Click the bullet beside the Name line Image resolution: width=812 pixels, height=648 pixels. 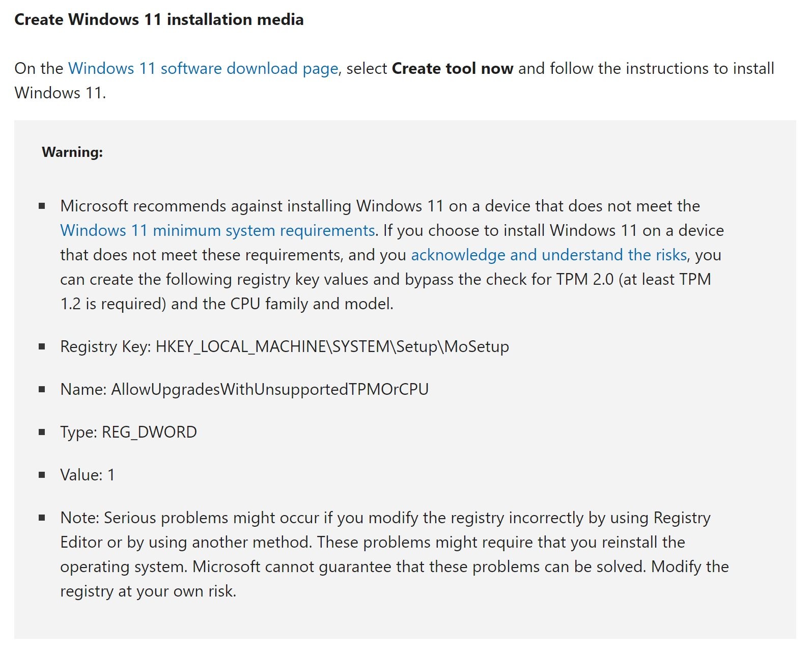click(x=42, y=389)
